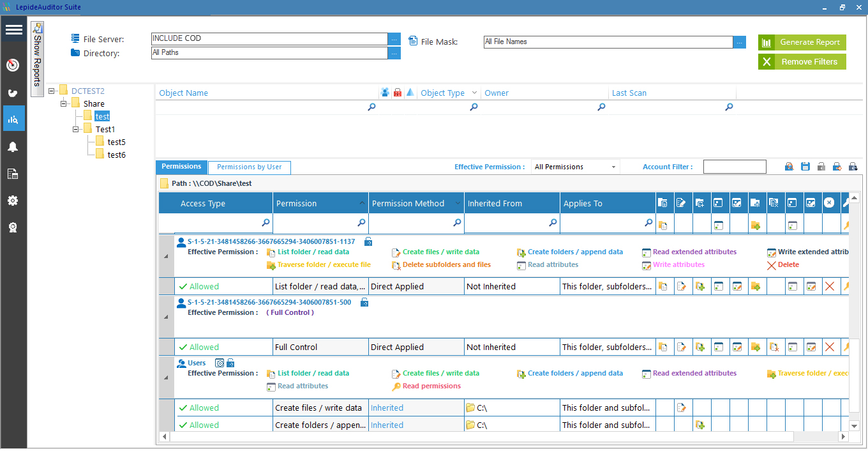
Task: Click the create files column header icon
Action: tap(681, 203)
